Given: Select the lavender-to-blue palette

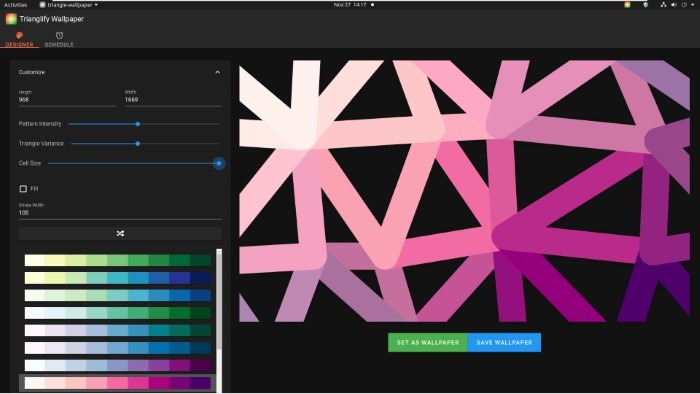Looking at the screenshot, I should (118, 348).
